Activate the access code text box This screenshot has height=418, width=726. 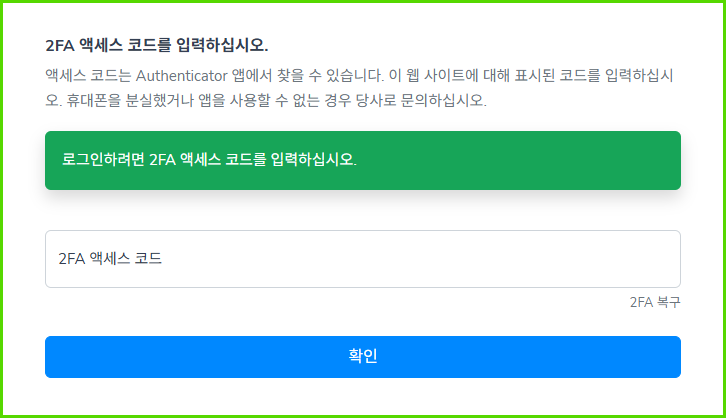coord(363,259)
